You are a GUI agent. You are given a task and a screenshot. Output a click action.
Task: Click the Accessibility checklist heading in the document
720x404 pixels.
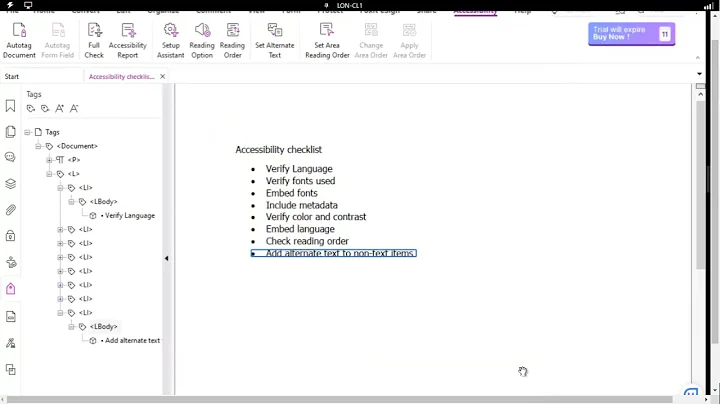coord(279,150)
